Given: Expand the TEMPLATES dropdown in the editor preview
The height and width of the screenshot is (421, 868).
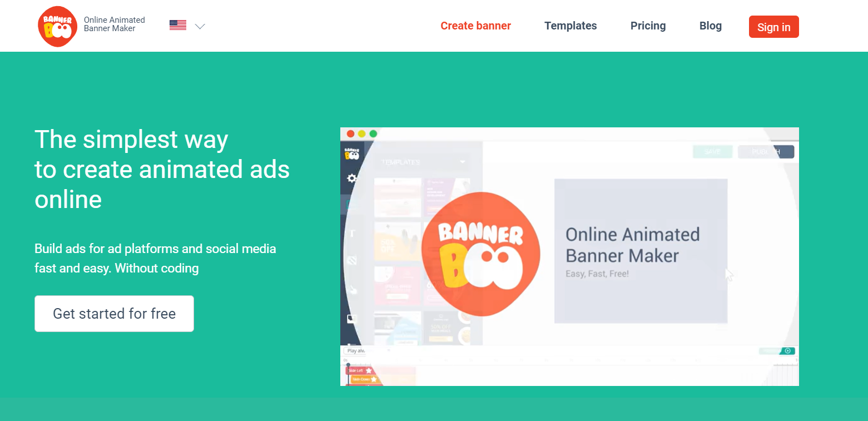Looking at the screenshot, I should 423,162.
